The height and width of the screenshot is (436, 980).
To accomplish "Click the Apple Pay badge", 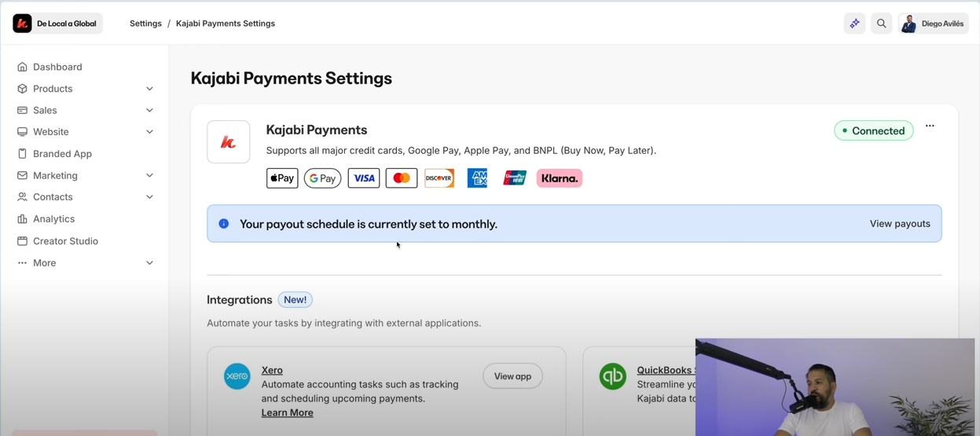I will (282, 178).
